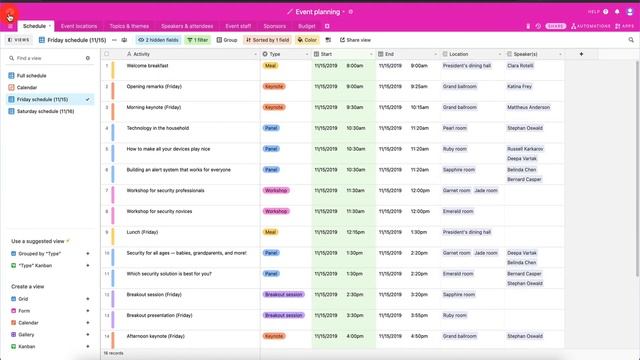Open the Start column dropdown
Viewport: 640px width, 360px height.
point(371,54)
